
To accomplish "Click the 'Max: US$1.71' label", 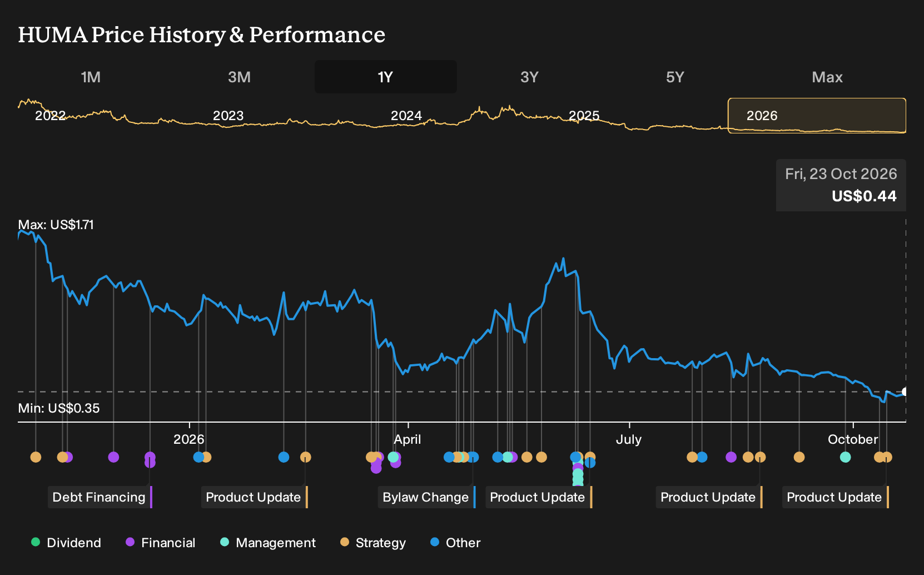I will click(56, 225).
